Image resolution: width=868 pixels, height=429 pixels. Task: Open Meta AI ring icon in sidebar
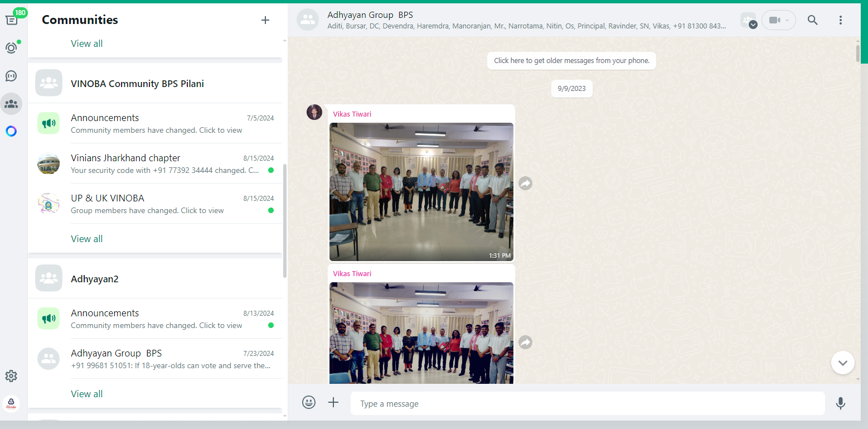[x=11, y=131]
